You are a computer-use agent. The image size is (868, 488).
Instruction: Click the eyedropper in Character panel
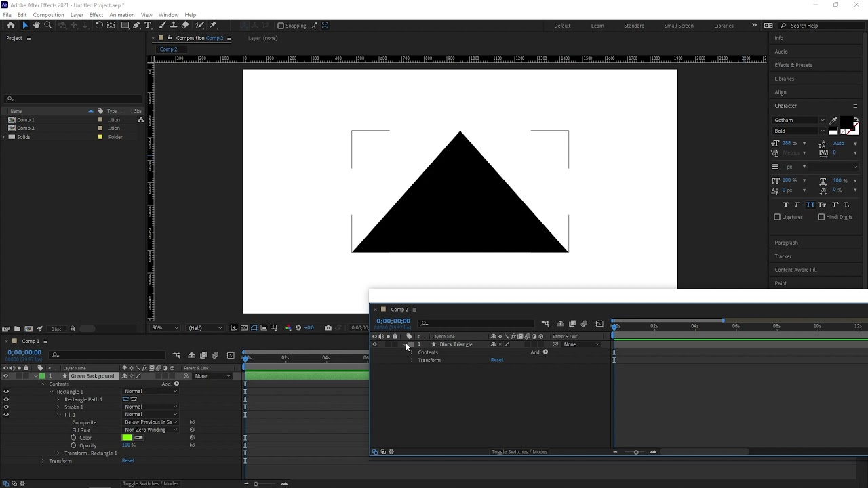coord(833,121)
